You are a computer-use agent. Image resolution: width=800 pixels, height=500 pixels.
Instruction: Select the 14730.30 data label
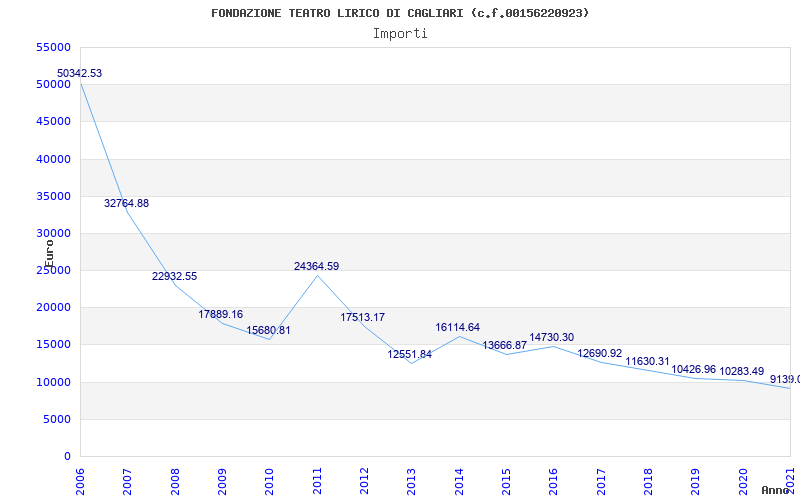point(552,337)
